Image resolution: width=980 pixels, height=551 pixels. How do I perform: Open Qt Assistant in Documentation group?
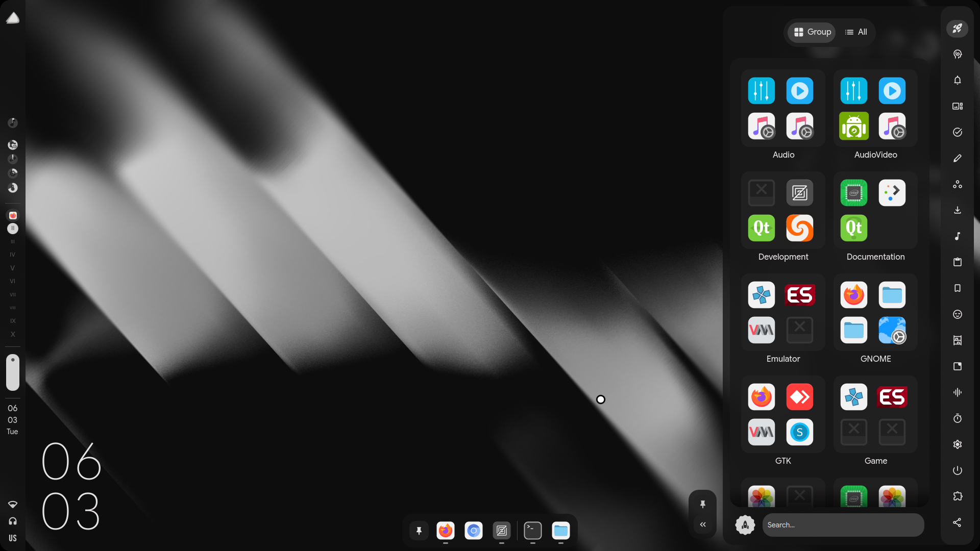[x=854, y=228]
